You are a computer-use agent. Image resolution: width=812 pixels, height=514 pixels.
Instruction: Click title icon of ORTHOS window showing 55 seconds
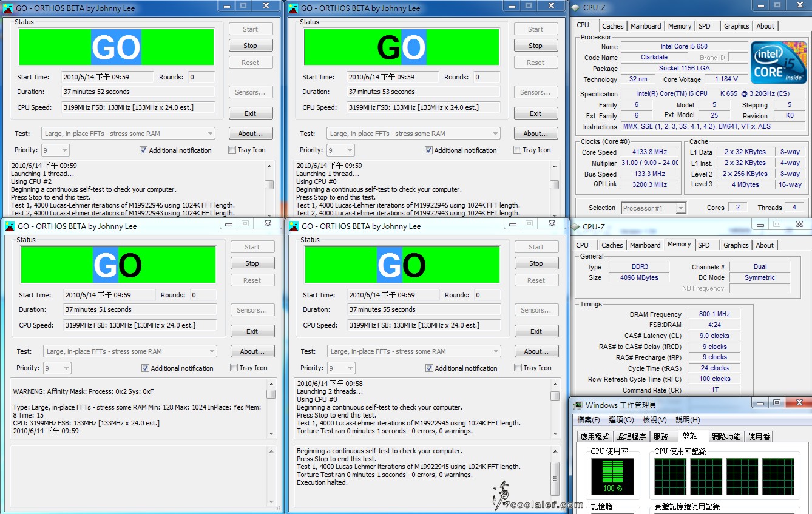point(294,226)
